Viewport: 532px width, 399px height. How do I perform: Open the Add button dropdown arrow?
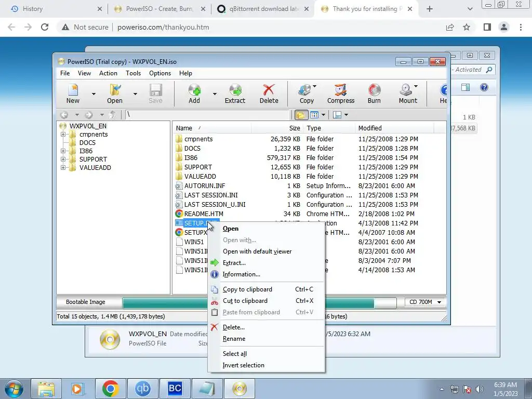215,94
